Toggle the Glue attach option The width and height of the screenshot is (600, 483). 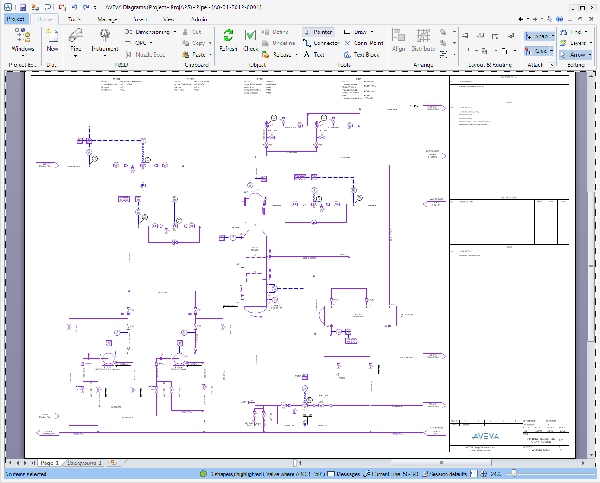pyautogui.click(x=540, y=50)
